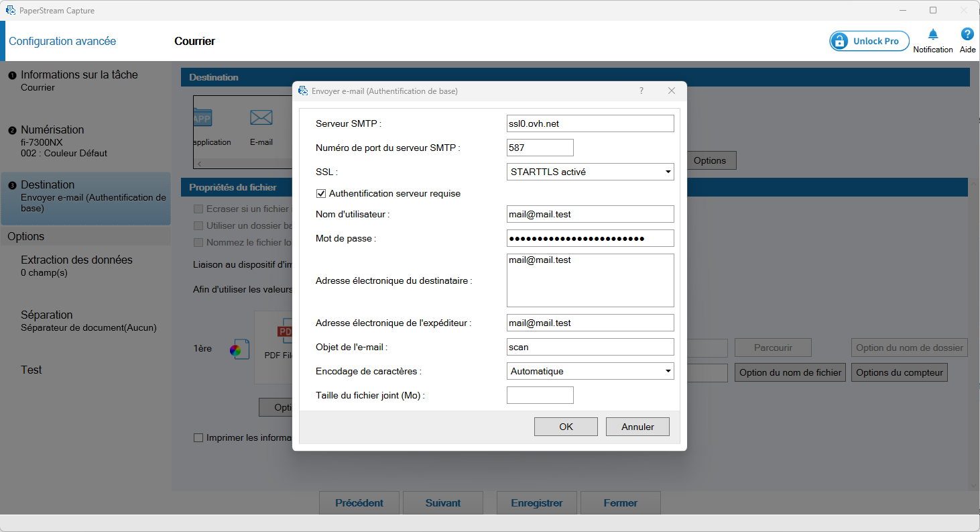980x532 pixels.
Task: Click the Fermer button
Action: coord(621,503)
